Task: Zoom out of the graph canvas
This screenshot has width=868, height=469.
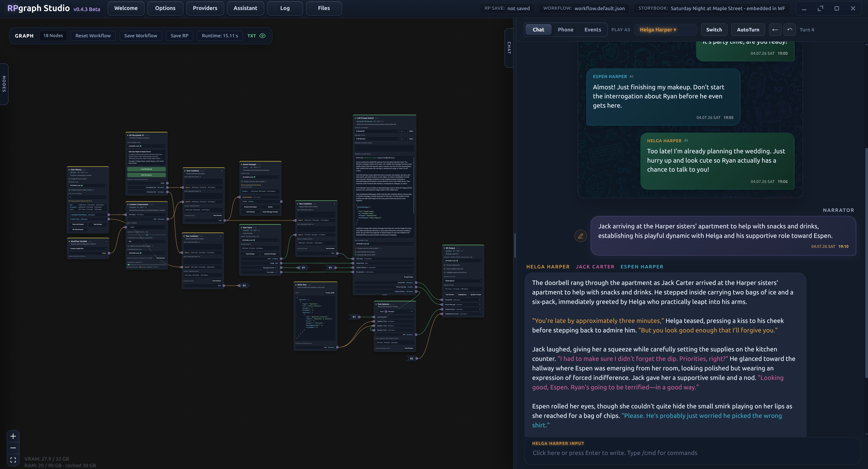Action: pyautogui.click(x=13, y=448)
